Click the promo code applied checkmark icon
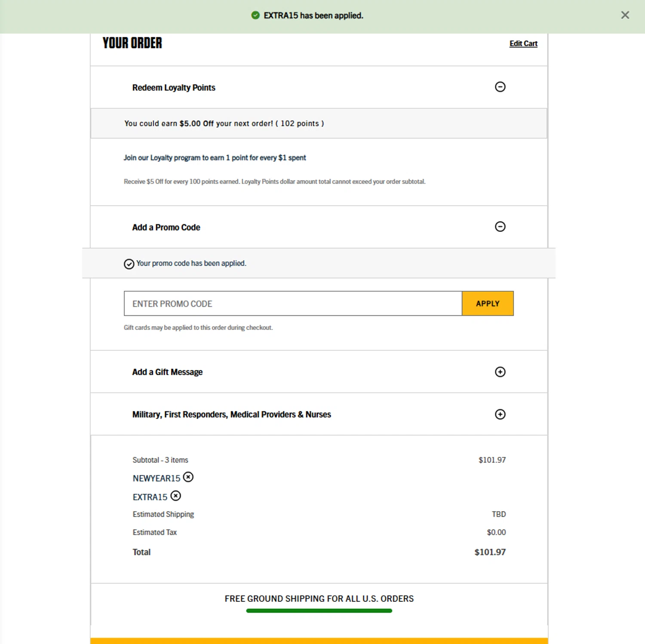The width and height of the screenshot is (645, 644). (x=129, y=264)
